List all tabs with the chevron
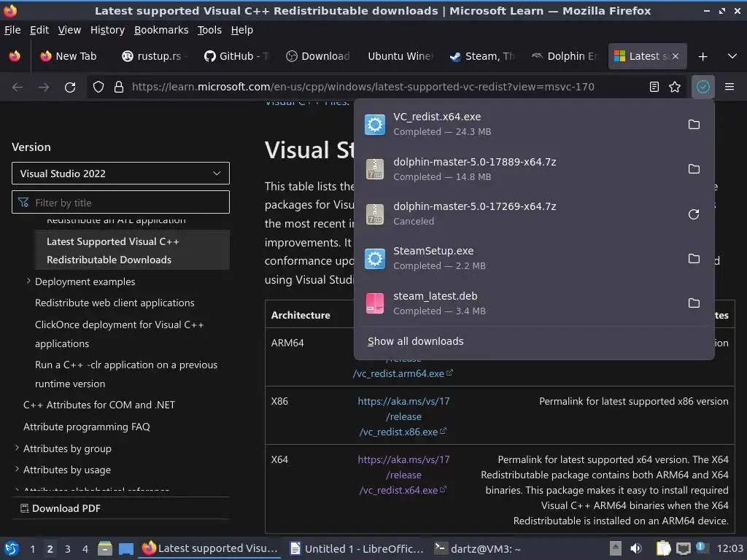Image resolution: width=747 pixels, height=560 pixels. coord(732,56)
